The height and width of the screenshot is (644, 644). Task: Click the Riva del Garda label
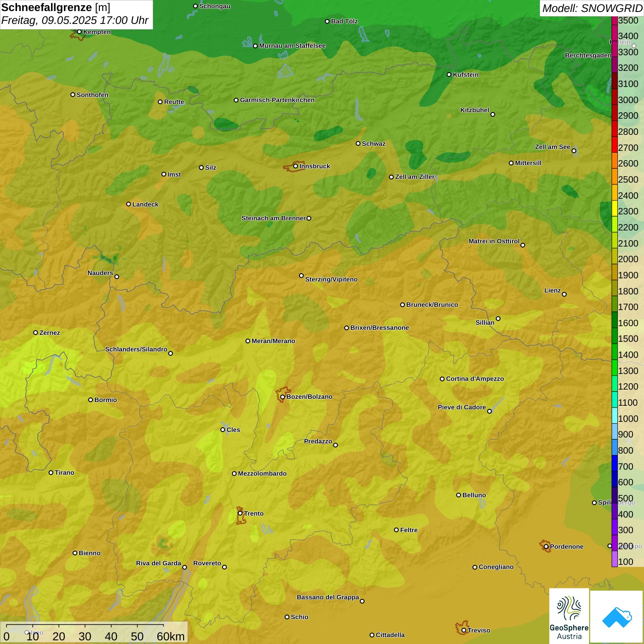[159, 563]
